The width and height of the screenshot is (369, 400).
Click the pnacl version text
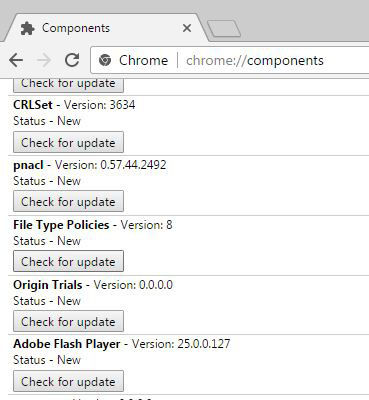click(x=110, y=165)
